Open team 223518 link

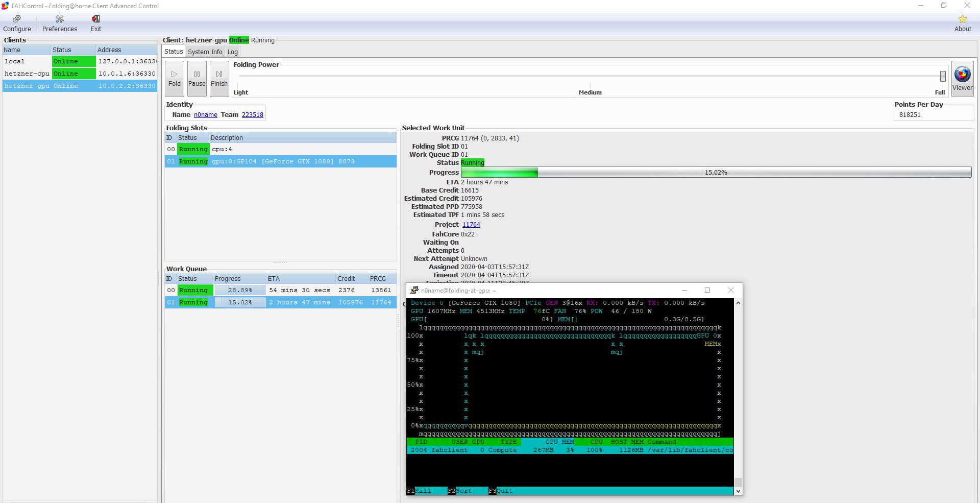[252, 115]
